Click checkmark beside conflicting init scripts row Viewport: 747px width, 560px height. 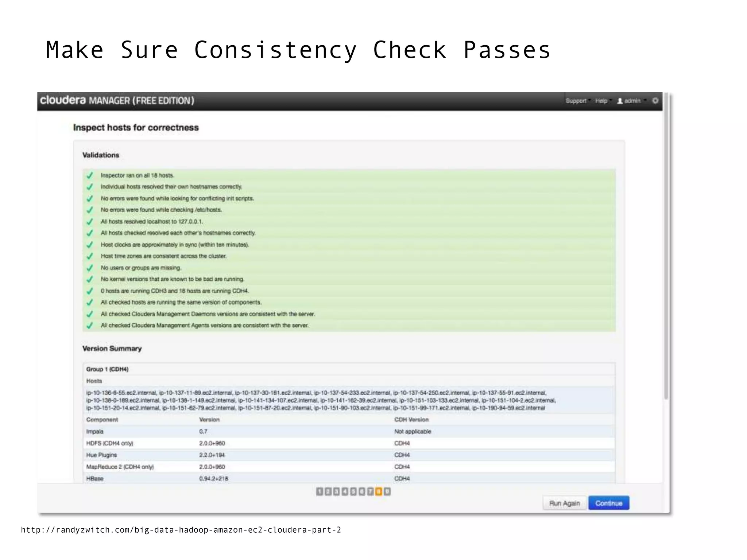[90, 198]
